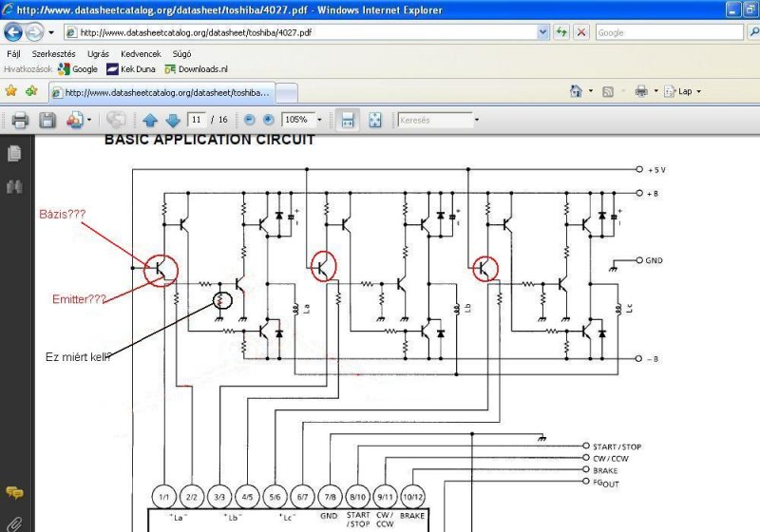Click the PDF save floppy icon

click(x=47, y=120)
